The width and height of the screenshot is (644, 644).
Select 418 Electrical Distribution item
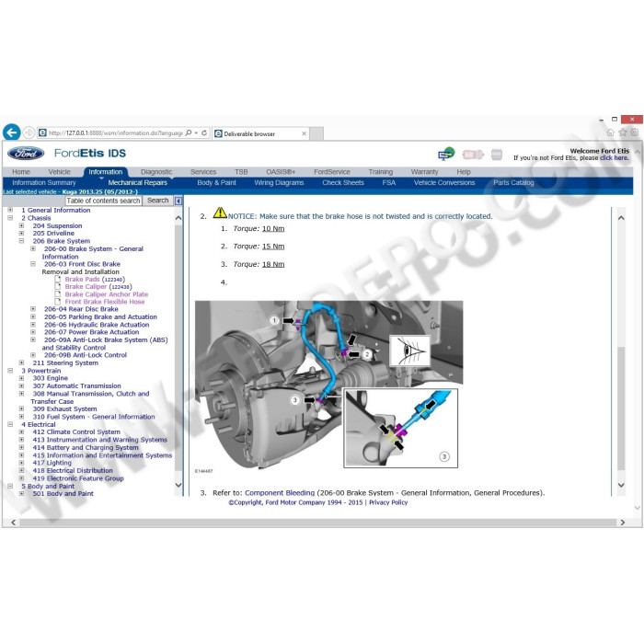tap(73, 470)
